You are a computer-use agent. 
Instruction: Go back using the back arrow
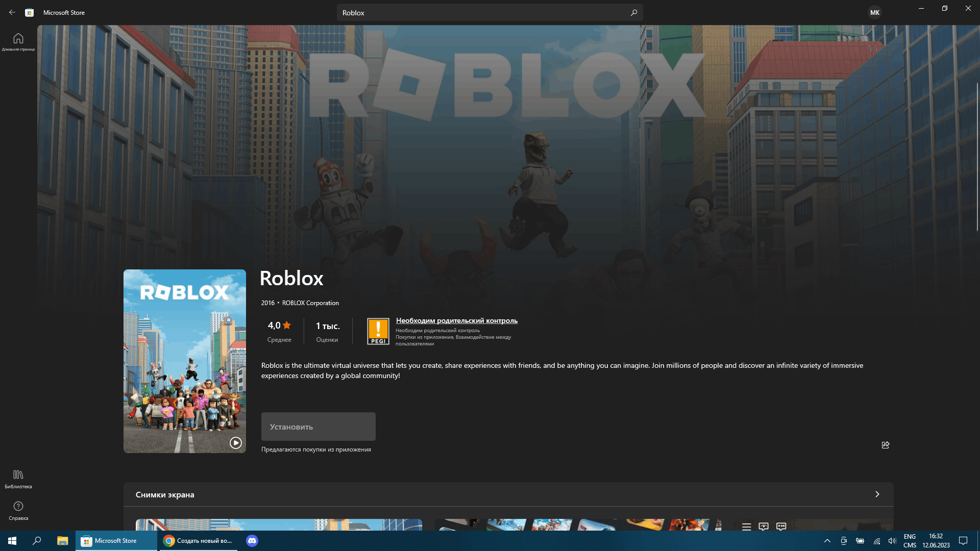point(12,12)
